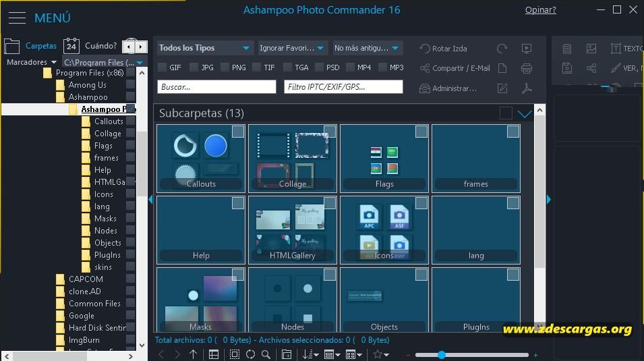Open the No más antigu... dropdown
This screenshot has height=361, width=644.
point(367,48)
